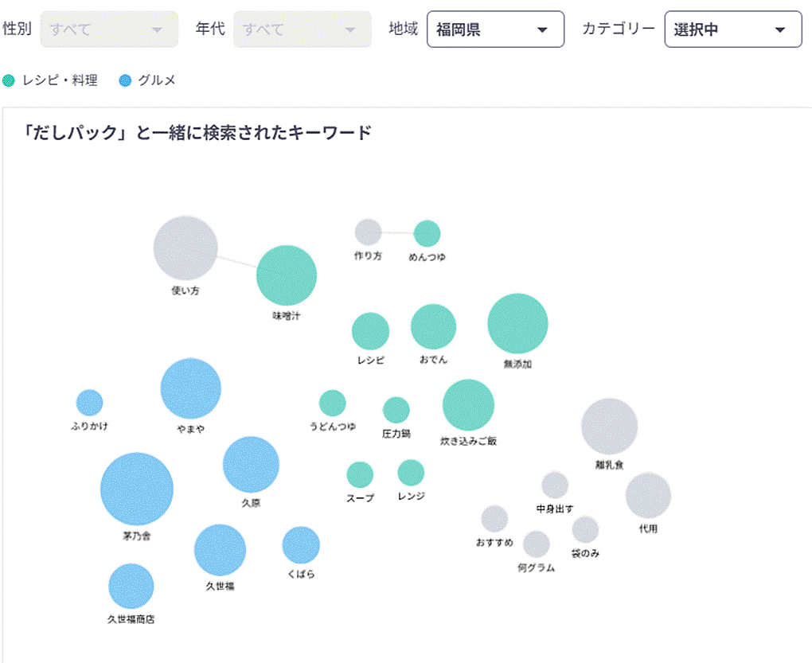Click the おでん bubble
Viewport: 812px width, 663px height.
click(x=433, y=326)
